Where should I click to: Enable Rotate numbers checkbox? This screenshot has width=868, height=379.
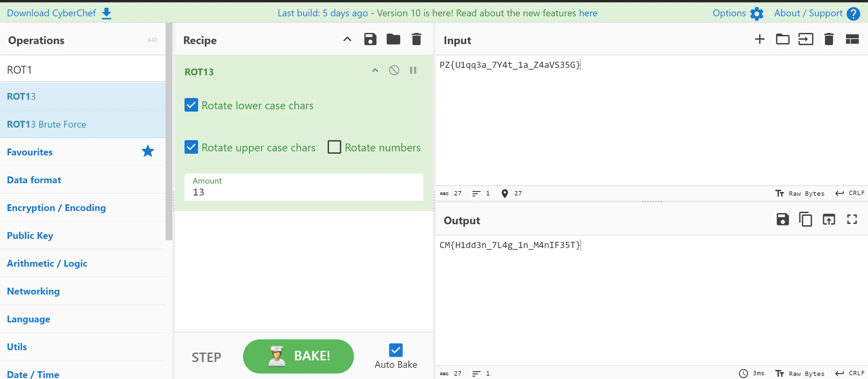pyautogui.click(x=334, y=147)
